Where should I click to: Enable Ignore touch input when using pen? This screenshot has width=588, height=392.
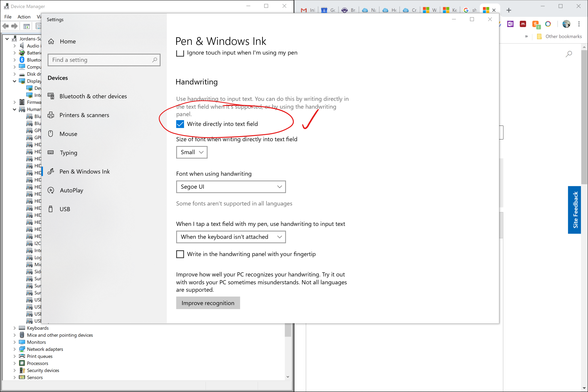tap(180, 53)
